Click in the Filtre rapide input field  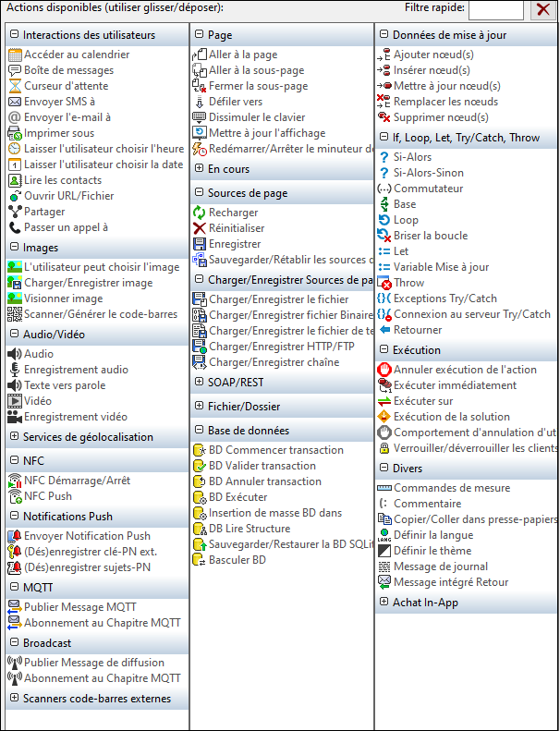[495, 10]
